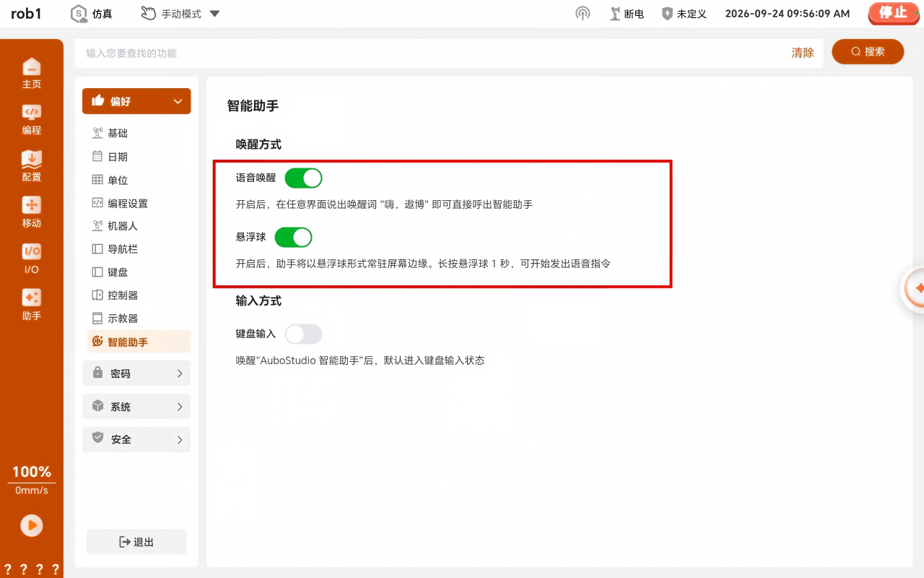
Task: Click the 100% speed indicator
Action: (x=32, y=472)
